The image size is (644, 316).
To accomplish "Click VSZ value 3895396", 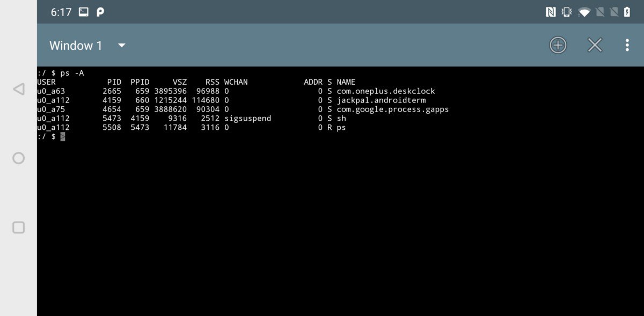I will coord(170,91).
